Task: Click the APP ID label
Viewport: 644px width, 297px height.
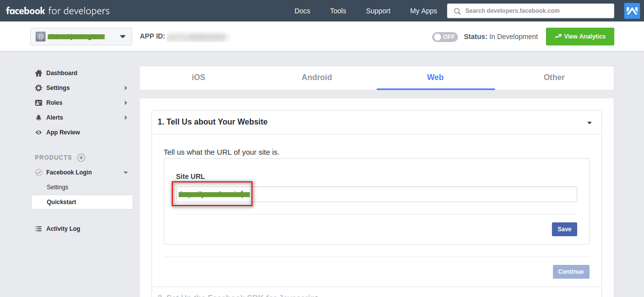Action: coord(152,37)
